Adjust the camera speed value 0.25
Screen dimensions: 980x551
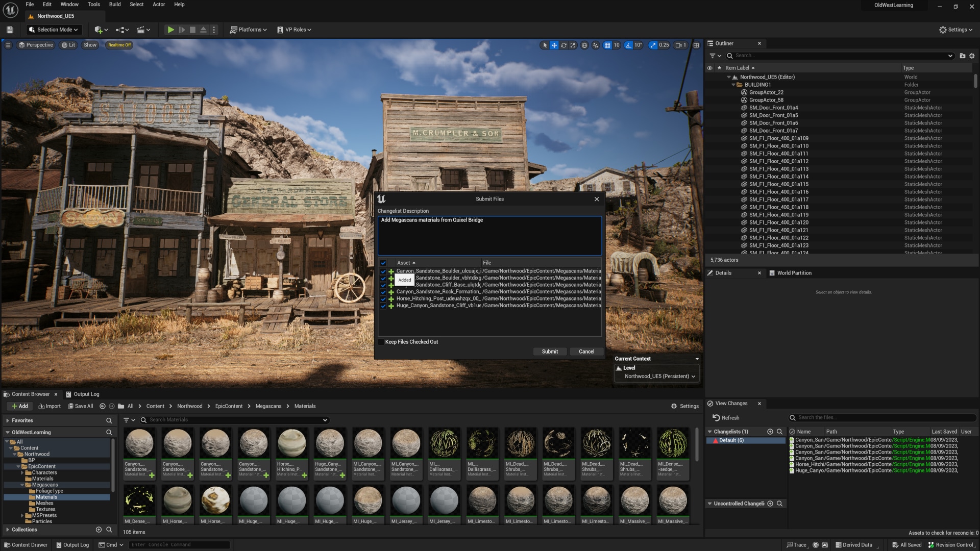pos(663,45)
